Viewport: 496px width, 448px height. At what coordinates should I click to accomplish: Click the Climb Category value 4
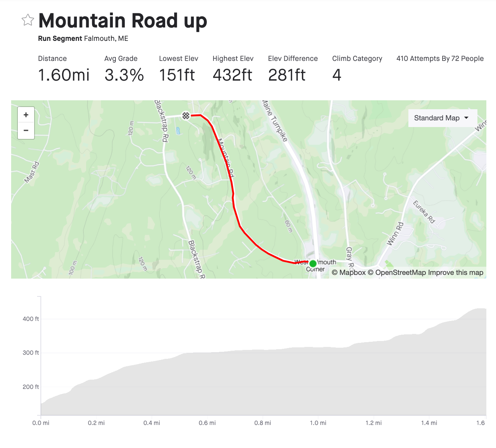337,75
